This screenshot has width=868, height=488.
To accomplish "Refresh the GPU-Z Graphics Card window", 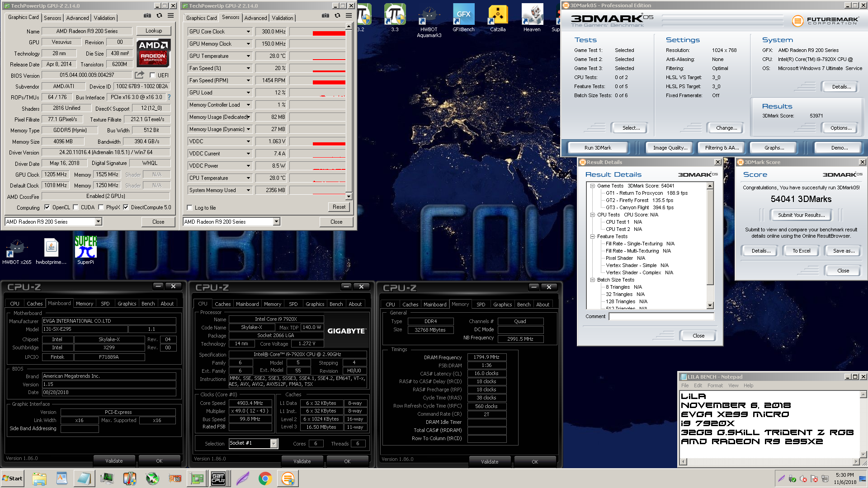I will click(159, 15).
